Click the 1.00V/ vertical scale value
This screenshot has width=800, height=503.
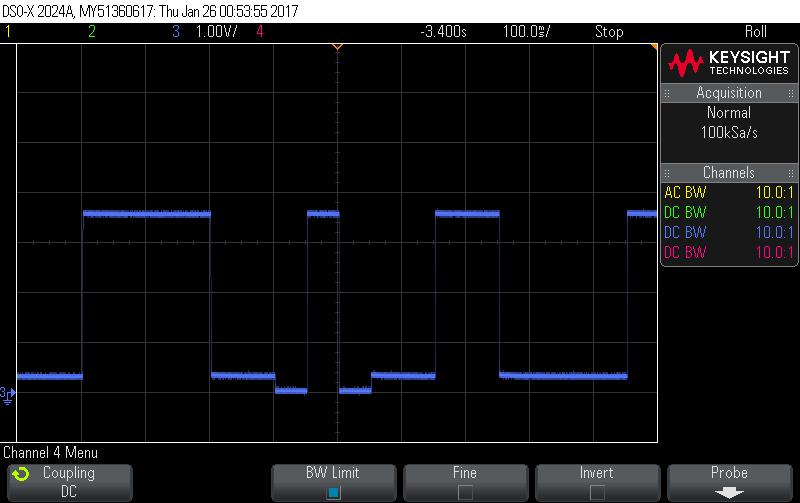(216, 32)
